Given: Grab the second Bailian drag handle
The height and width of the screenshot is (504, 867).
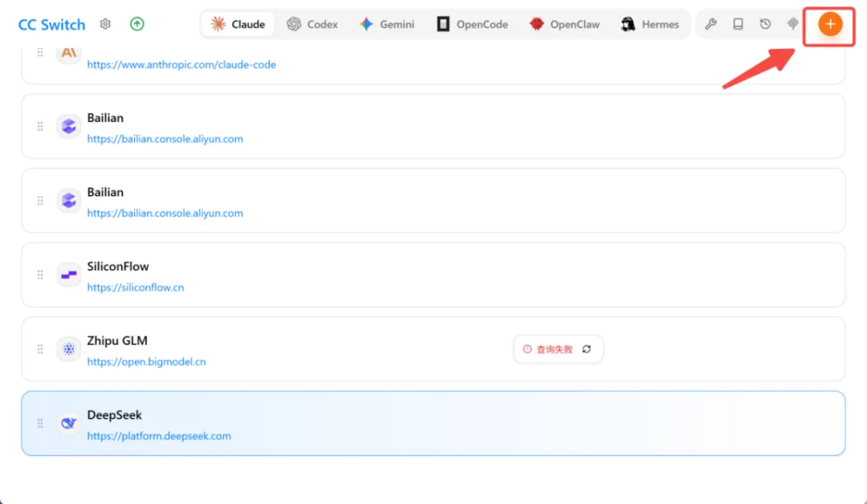Looking at the screenshot, I should coord(40,201).
